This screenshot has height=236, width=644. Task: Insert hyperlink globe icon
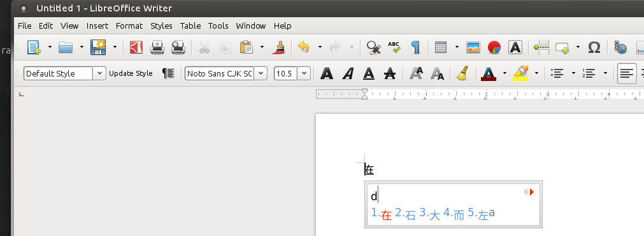[620, 47]
